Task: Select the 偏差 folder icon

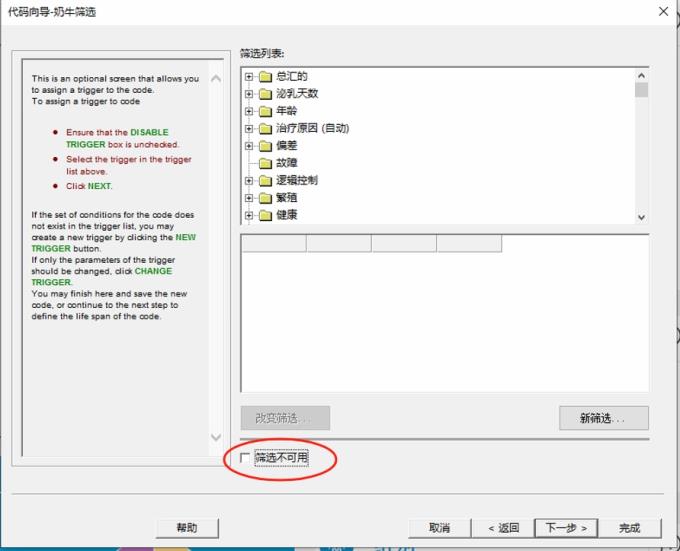Action: point(265,146)
